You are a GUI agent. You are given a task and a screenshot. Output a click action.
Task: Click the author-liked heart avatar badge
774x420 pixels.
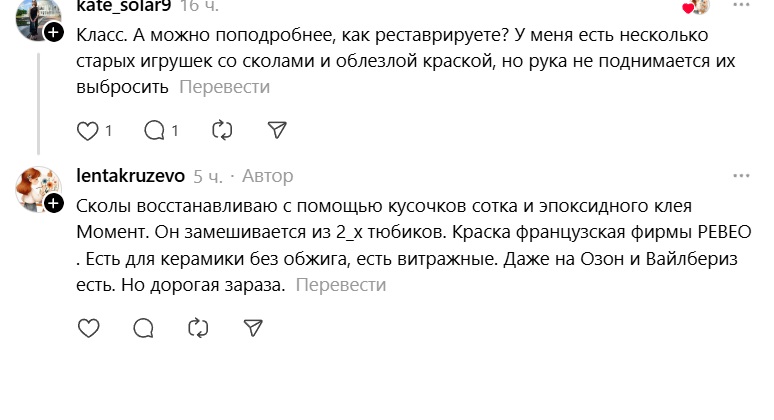pyautogui.click(x=696, y=7)
